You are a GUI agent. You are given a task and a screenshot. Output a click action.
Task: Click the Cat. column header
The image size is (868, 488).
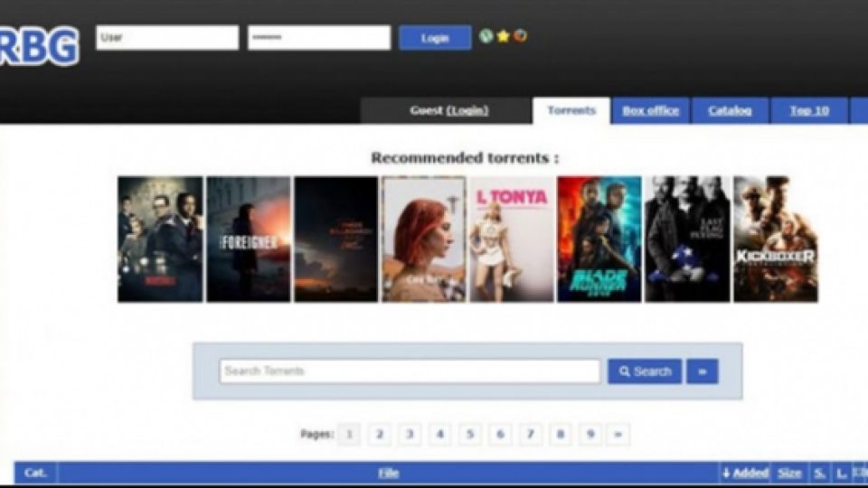tap(35, 473)
